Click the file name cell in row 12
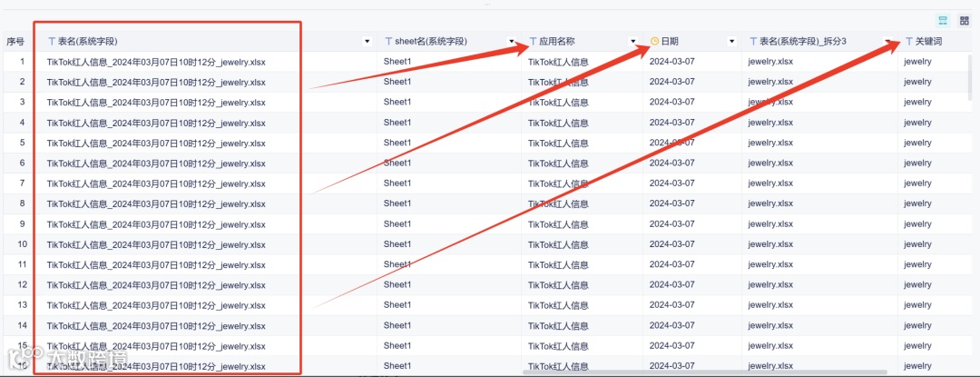Screen dimensions: 980x377 click(156, 285)
